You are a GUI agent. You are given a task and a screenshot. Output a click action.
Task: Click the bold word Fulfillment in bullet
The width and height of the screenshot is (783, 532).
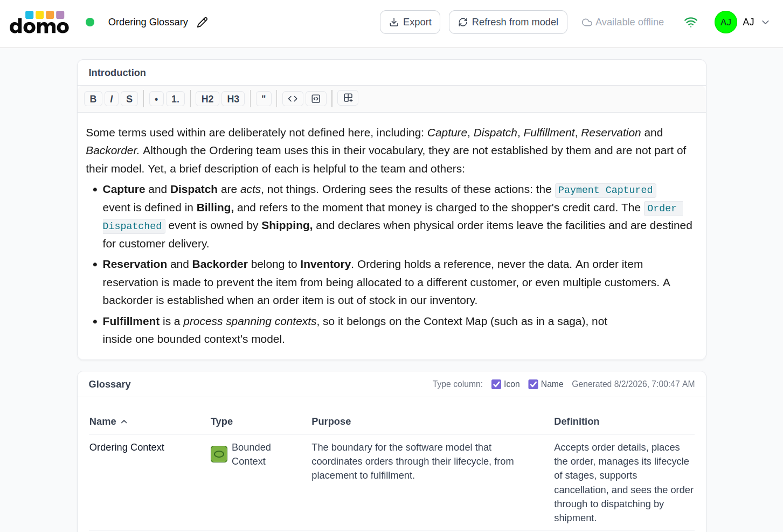point(131,321)
